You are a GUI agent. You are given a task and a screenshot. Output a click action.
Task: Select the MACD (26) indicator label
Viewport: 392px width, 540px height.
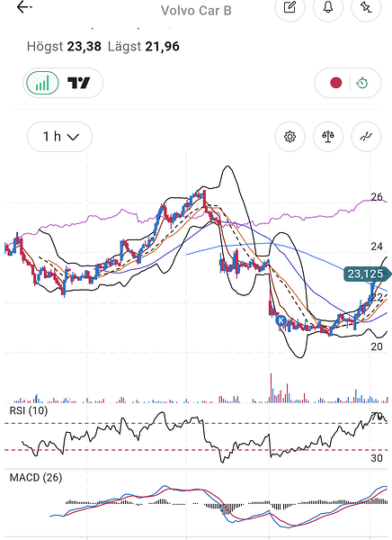click(36, 478)
